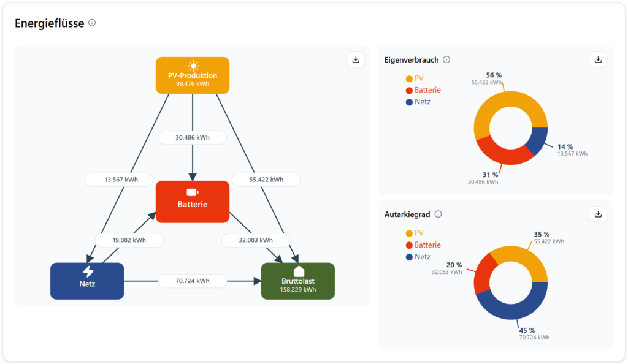Open the info tooltip for Autarkiegrad
Viewport: 628px width, 364px height.
pyautogui.click(x=438, y=214)
